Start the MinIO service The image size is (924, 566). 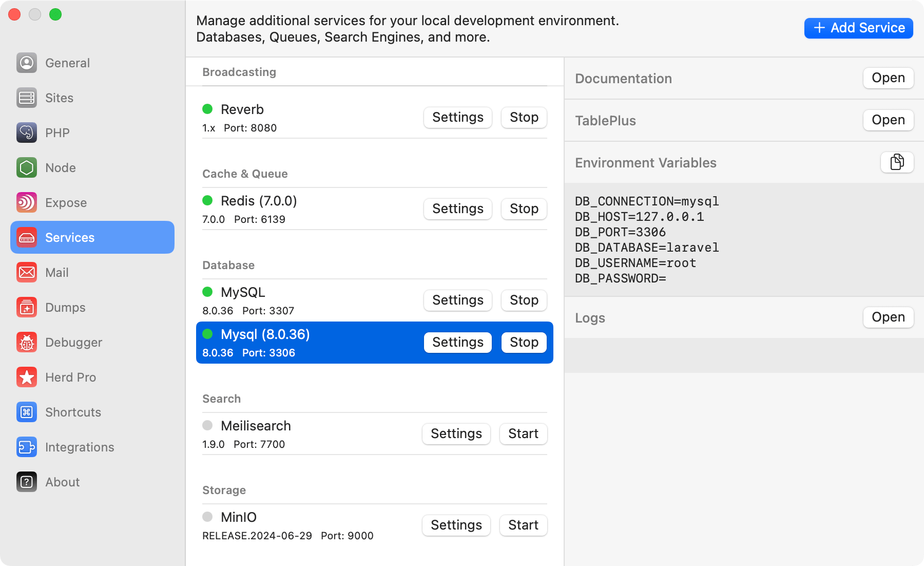(523, 525)
